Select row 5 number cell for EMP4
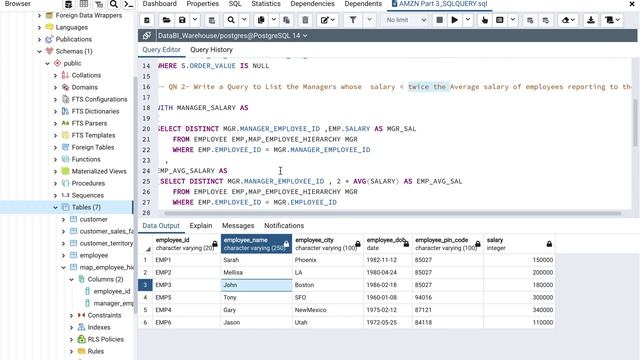 coord(145,310)
